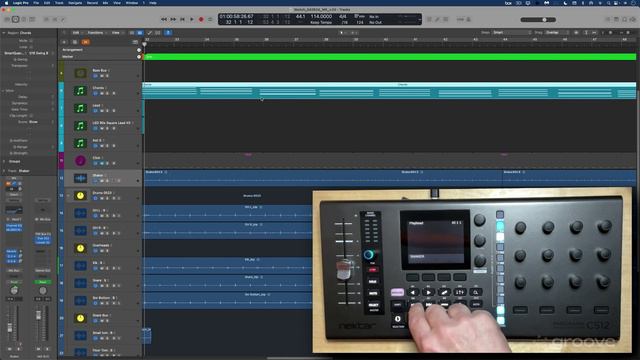Click the Chorus track music note icon
Viewport: 640px width, 360px height.
pyautogui.click(x=80, y=91)
